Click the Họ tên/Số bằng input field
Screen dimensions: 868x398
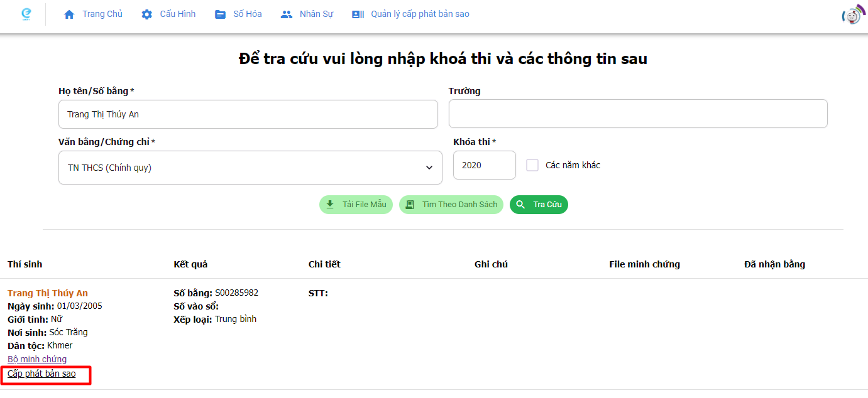click(248, 114)
